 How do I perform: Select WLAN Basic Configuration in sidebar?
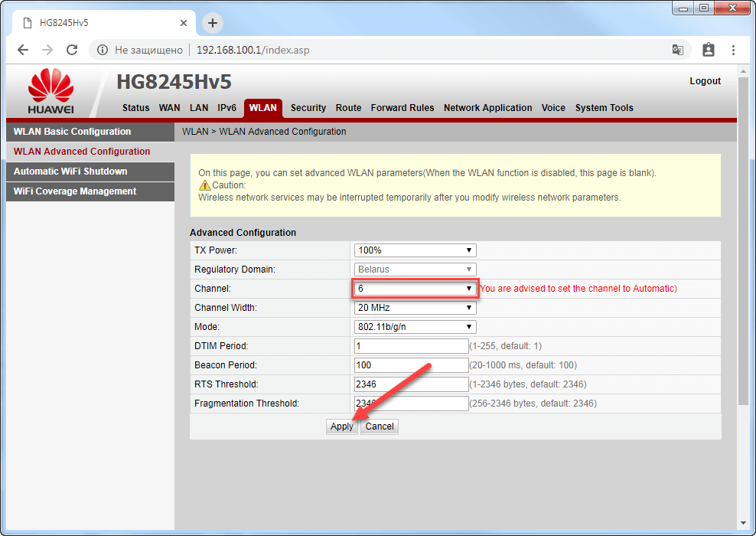(x=73, y=132)
